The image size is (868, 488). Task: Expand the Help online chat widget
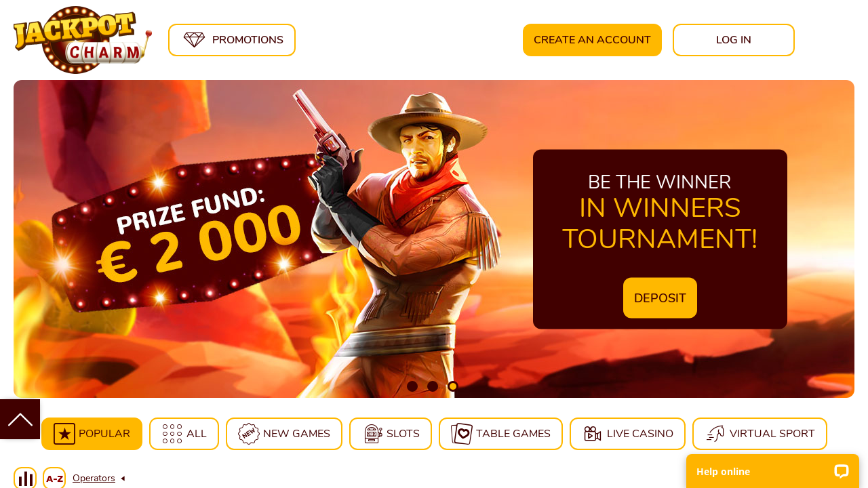pyautogui.click(x=772, y=471)
